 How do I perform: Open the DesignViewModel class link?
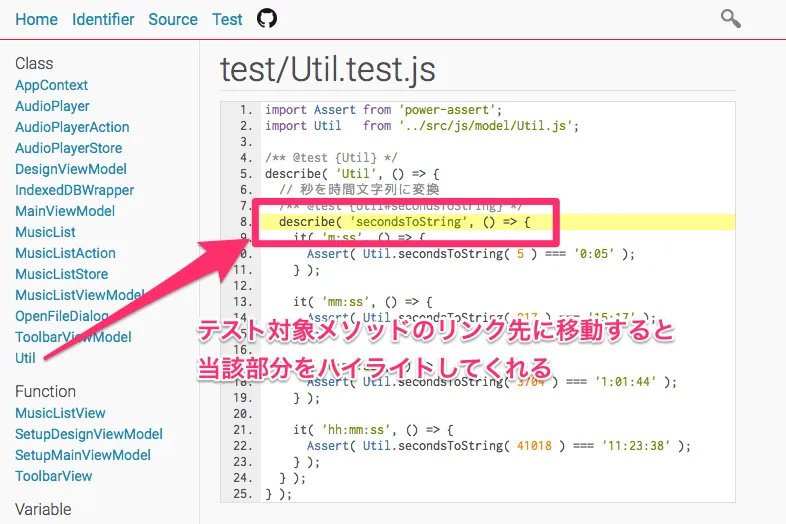pyautogui.click(x=70, y=169)
